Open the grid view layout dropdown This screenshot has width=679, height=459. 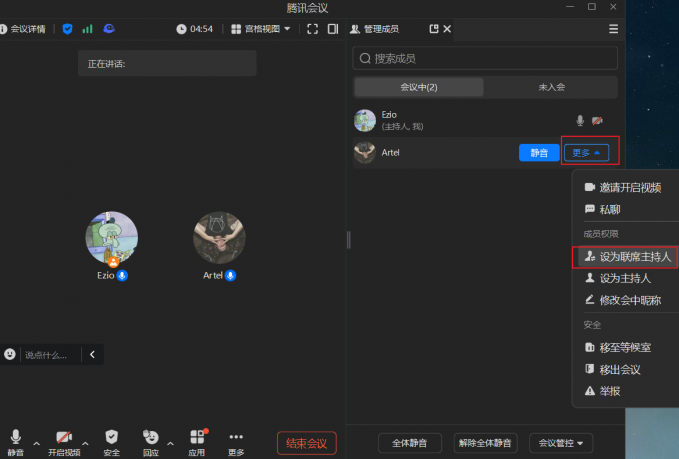(261, 29)
